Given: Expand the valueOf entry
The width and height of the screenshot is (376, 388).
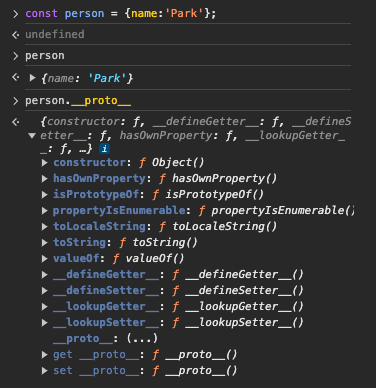Looking at the screenshot, I should 44,259.
